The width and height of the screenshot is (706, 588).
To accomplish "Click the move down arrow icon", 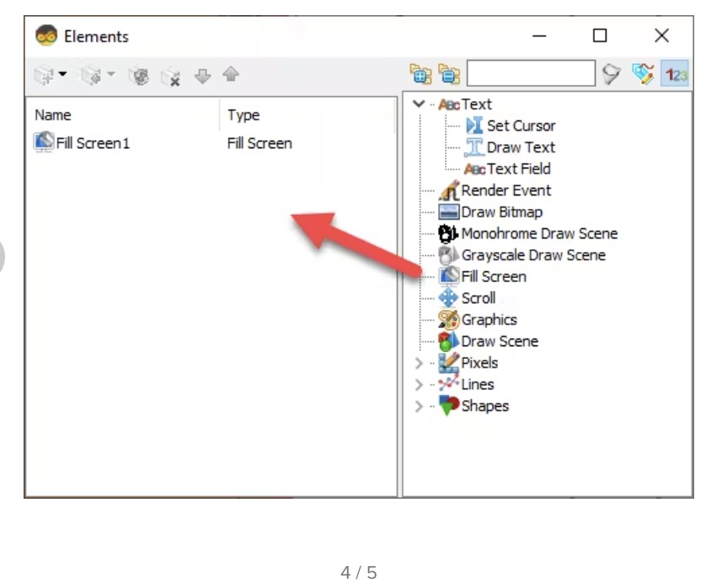I will pyautogui.click(x=201, y=76).
